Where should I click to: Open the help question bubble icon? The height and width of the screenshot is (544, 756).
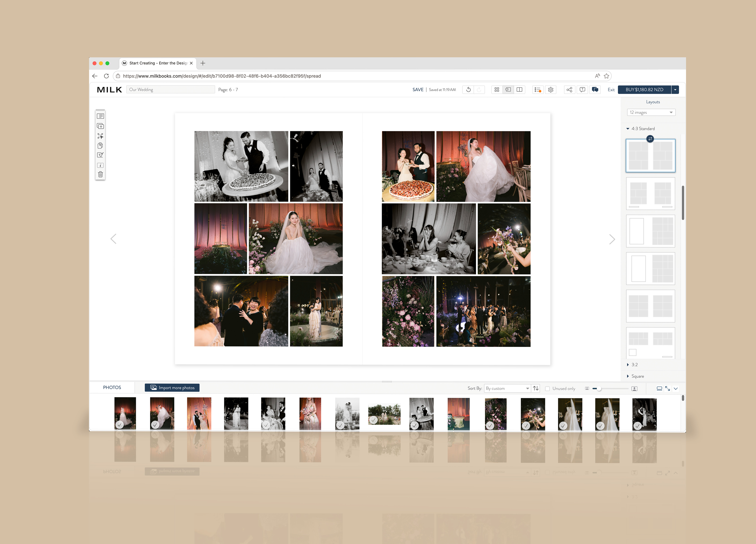point(582,90)
